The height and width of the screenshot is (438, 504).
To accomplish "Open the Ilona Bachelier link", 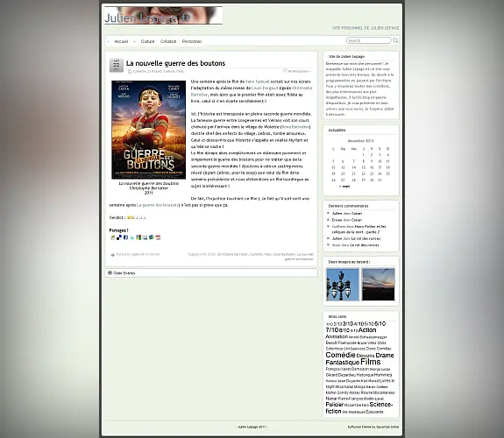I will 295,127.
